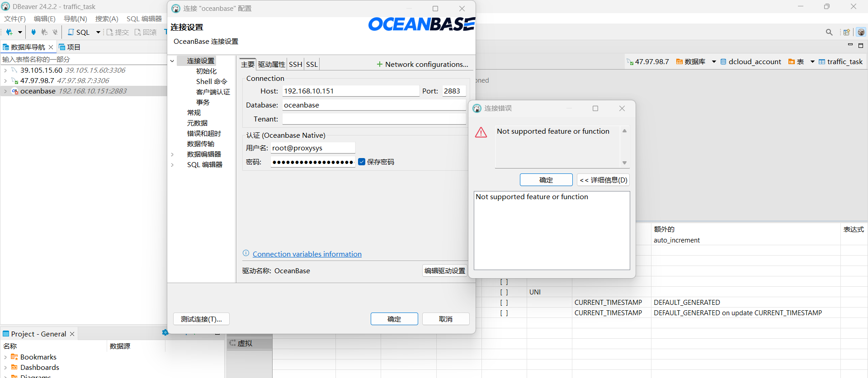This screenshot has height=378, width=868.
Task: Click the DBeaver perspective icon at top right
Action: click(861, 32)
